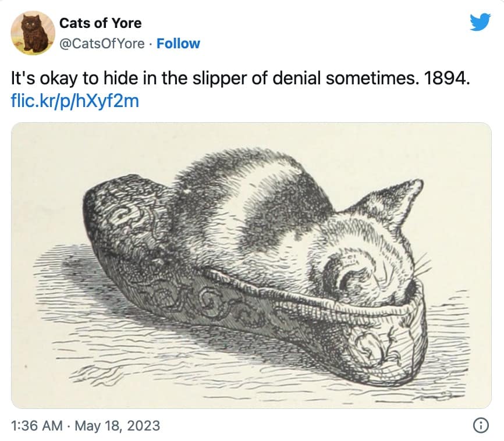504x441 pixels.
Task: Follow the @CatsOfYore account
Action: 178,44
